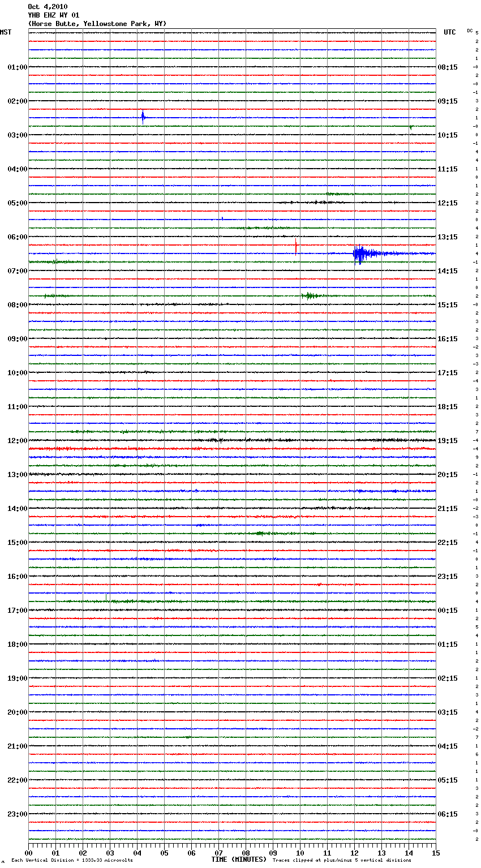Click the '07:00' MST time label
This screenshot has width=481, height=868.
[18, 271]
